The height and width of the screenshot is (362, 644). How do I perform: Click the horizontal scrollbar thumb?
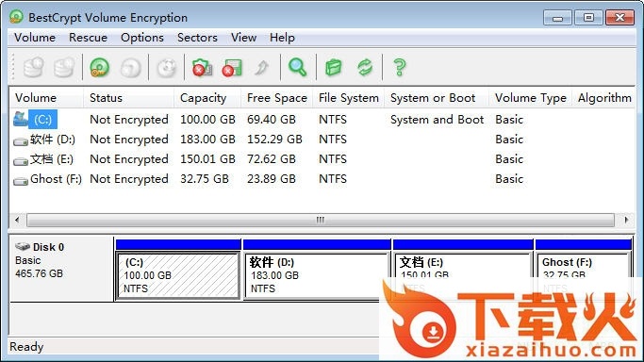pyautogui.click(x=321, y=220)
